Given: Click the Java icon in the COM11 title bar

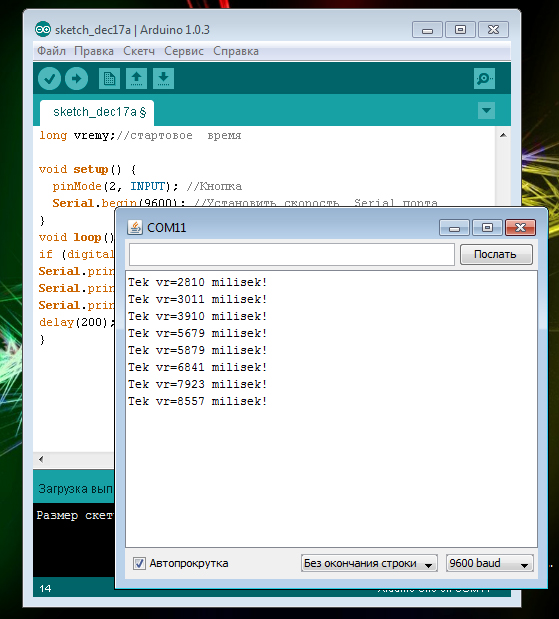Looking at the screenshot, I should [x=135, y=227].
